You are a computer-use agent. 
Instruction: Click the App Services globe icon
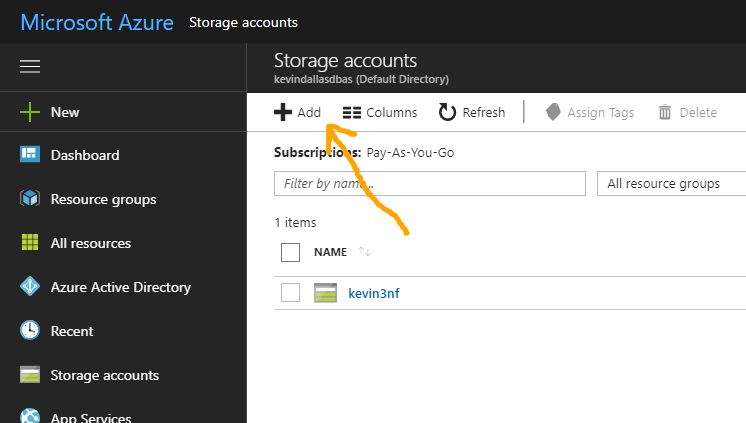pos(30,416)
